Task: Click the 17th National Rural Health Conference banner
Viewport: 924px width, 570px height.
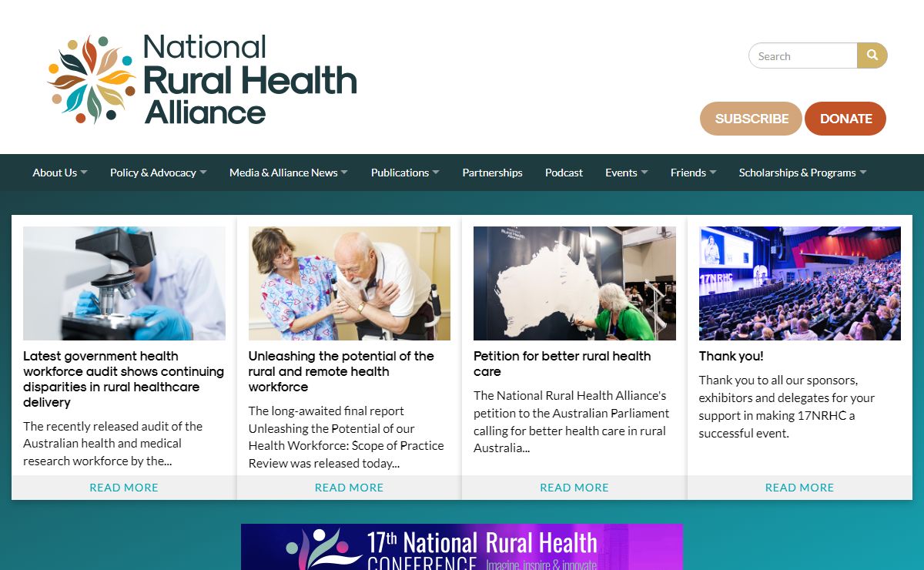Action: coord(462,547)
